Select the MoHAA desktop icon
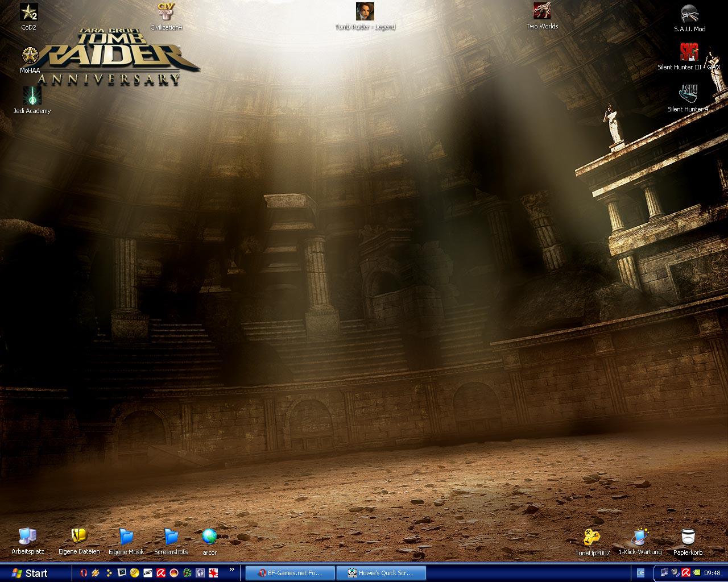This screenshot has height=582, width=728. (x=30, y=60)
